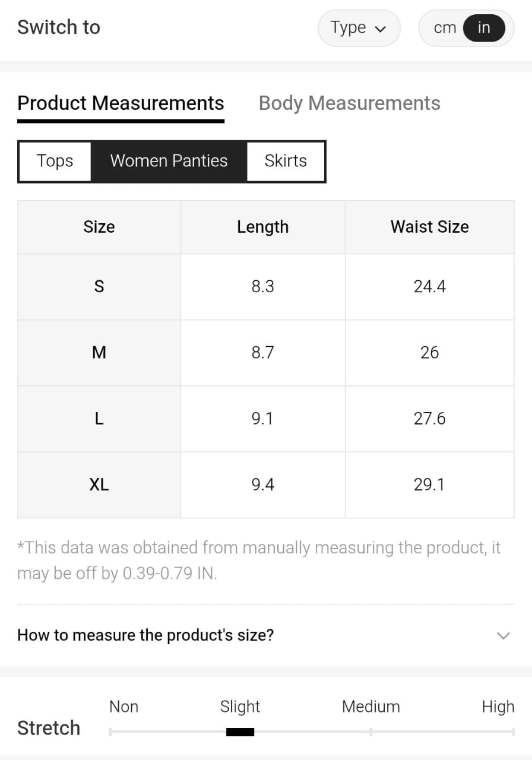532x760 pixels.
Task: Select the Tops category
Action: [55, 161]
